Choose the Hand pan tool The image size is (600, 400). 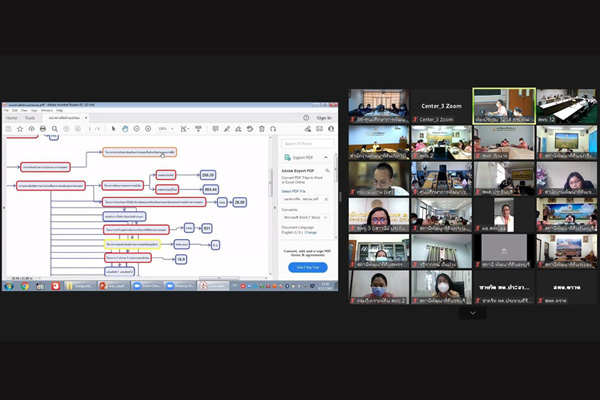point(125,129)
